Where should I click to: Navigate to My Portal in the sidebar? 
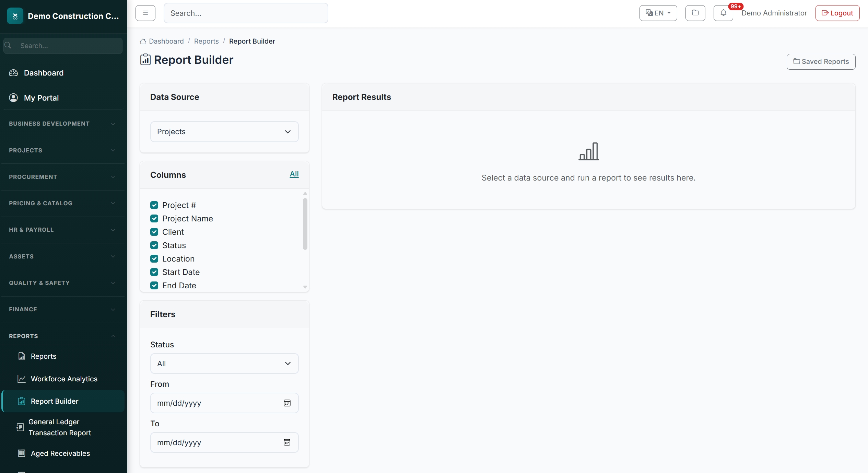[41, 97]
